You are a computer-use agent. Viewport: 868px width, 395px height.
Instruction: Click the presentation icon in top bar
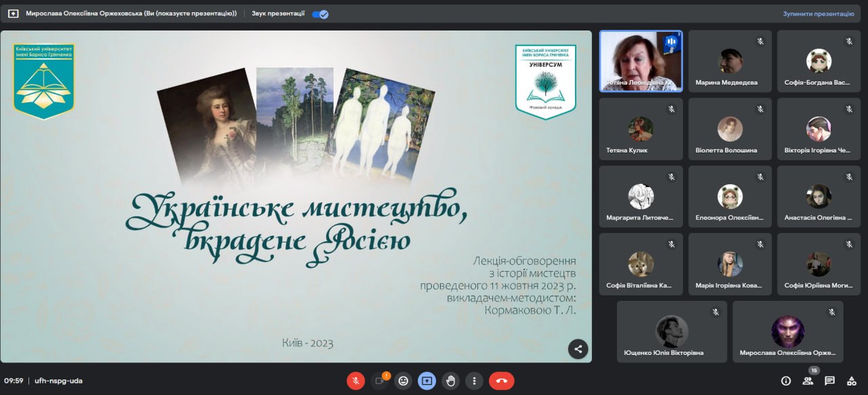click(x=13, y=14)
